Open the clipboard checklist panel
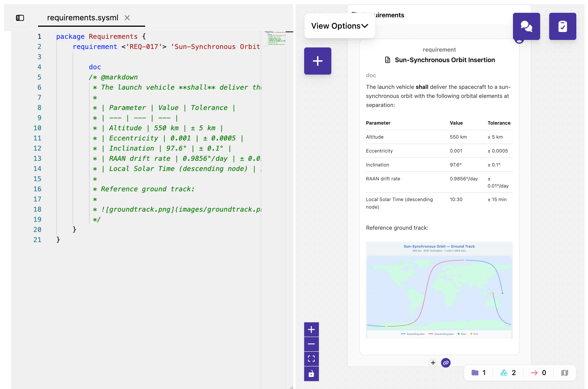This screenshot has width=588, height=389. (562, 26)
